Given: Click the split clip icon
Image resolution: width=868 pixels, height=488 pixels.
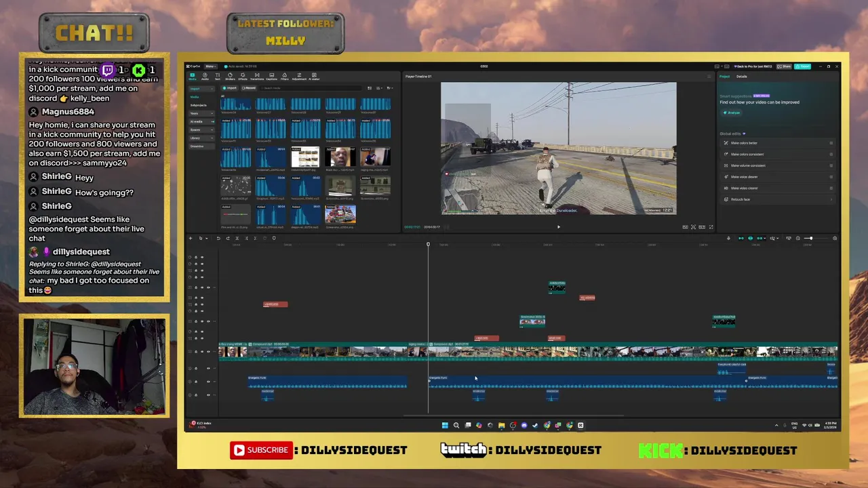Looking at the screenshot, I should (x=237, y=238).
